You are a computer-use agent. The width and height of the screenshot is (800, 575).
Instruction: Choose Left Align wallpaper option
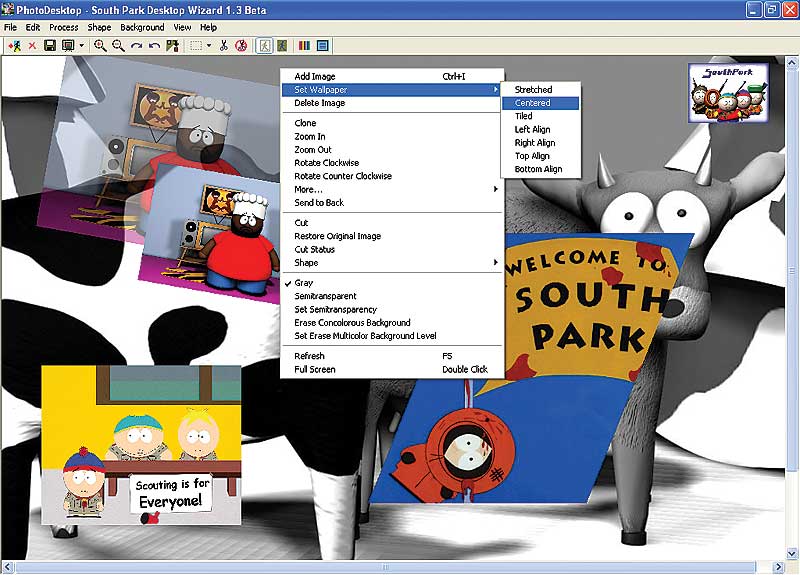click(541, 130)
